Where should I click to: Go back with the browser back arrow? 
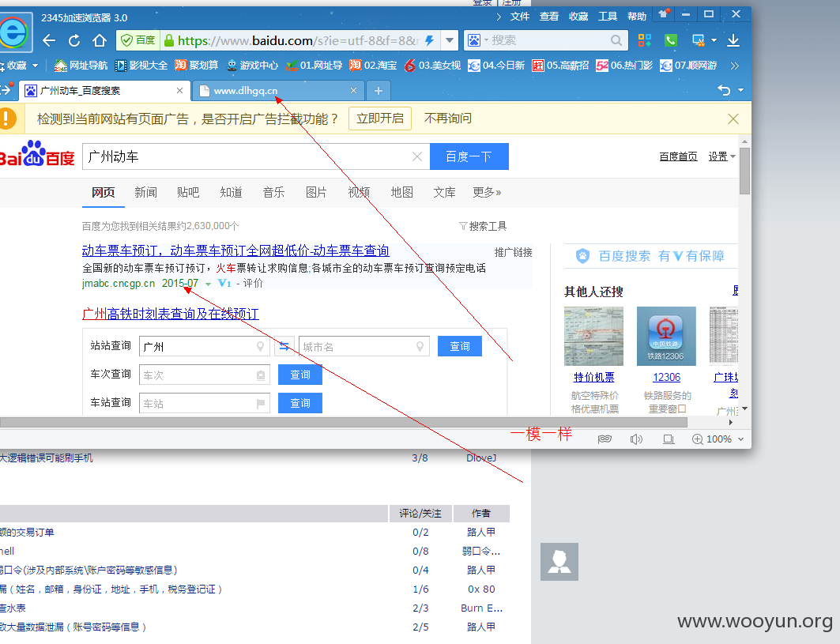(x=49, y=41)
